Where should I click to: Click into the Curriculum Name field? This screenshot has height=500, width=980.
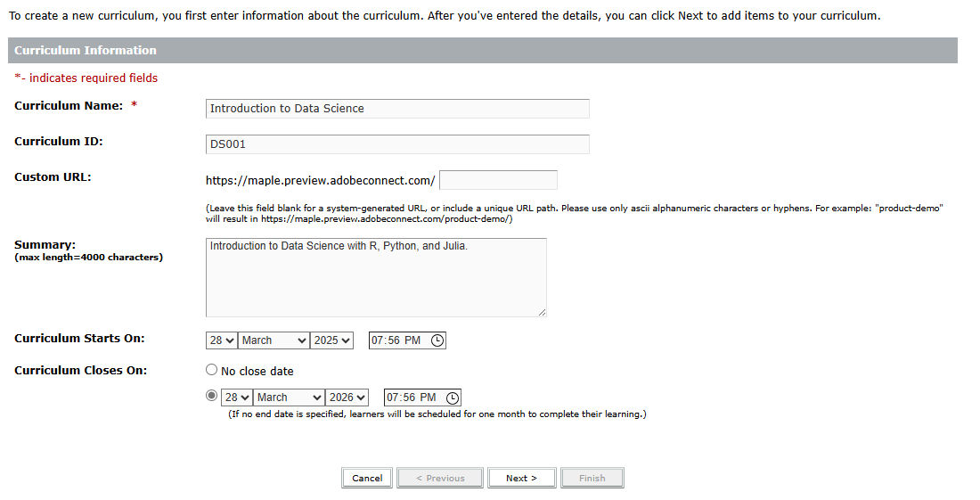[396, 109]
